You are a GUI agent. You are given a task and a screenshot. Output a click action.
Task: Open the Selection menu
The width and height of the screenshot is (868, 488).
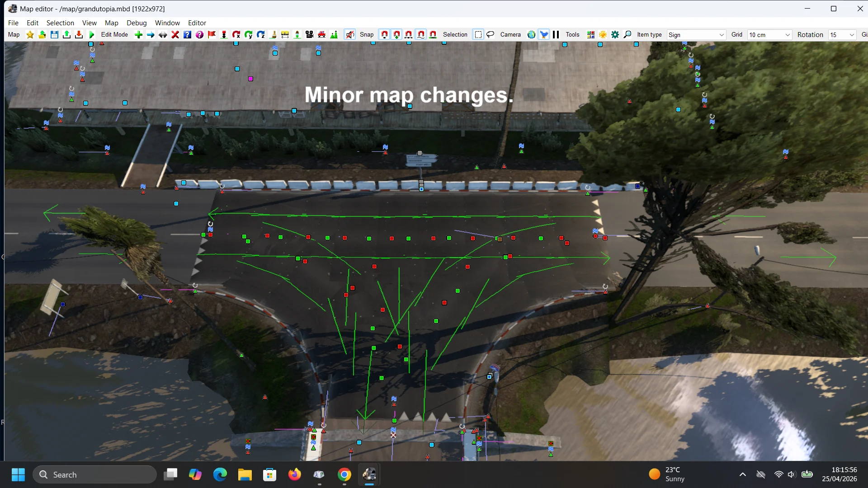point(60,23)
